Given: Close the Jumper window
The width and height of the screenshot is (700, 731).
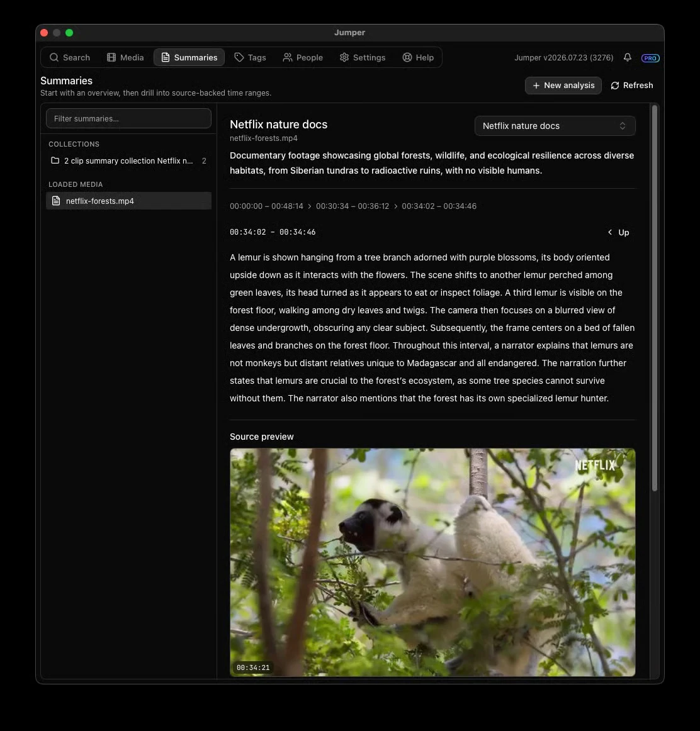Looking at the screenshot, I should 44,33.
